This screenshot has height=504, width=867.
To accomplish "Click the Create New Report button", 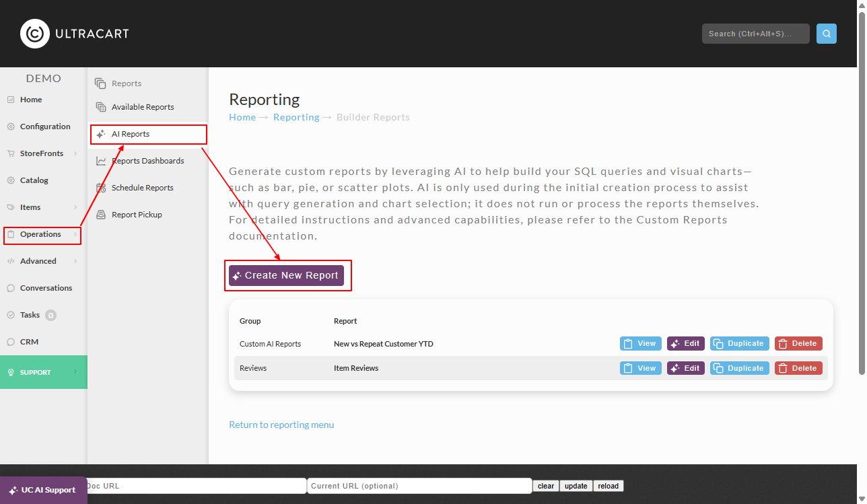I will click(x=286, y=275).
